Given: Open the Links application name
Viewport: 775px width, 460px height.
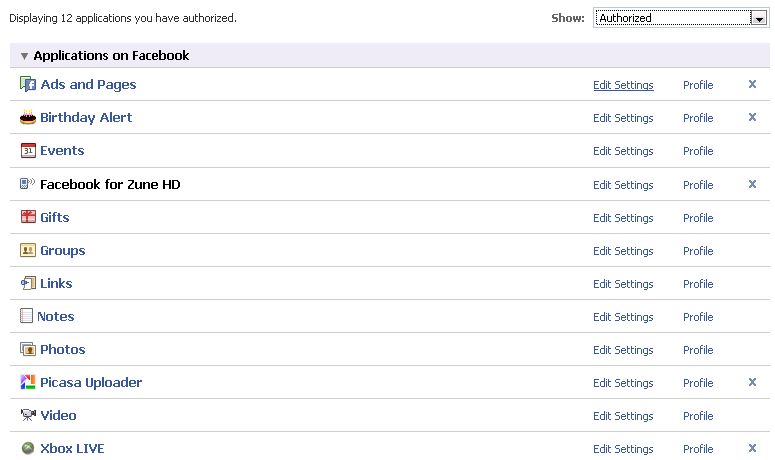Looking at the screenshot, I should pos(56,283).
